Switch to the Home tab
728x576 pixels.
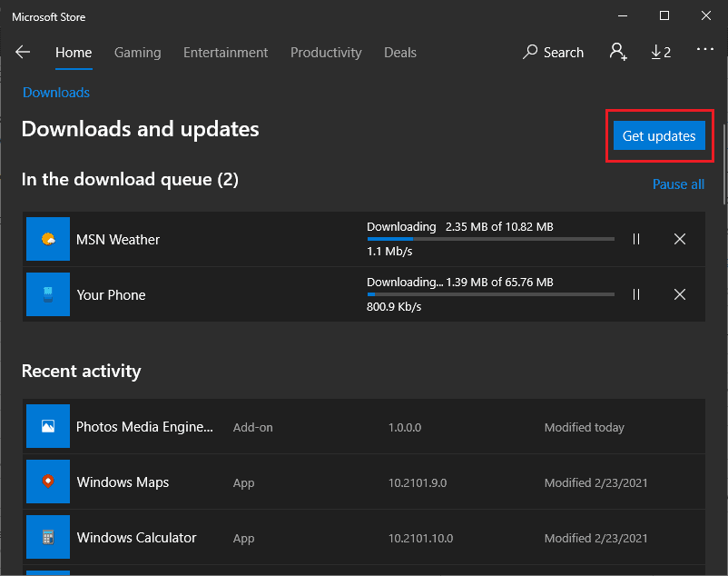pyautogui.click(x=74, y=53)
